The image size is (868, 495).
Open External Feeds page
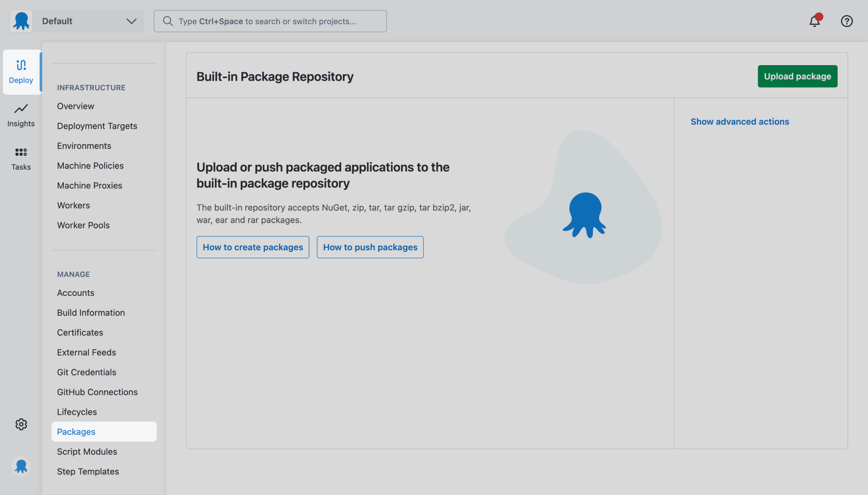[86, 352]
